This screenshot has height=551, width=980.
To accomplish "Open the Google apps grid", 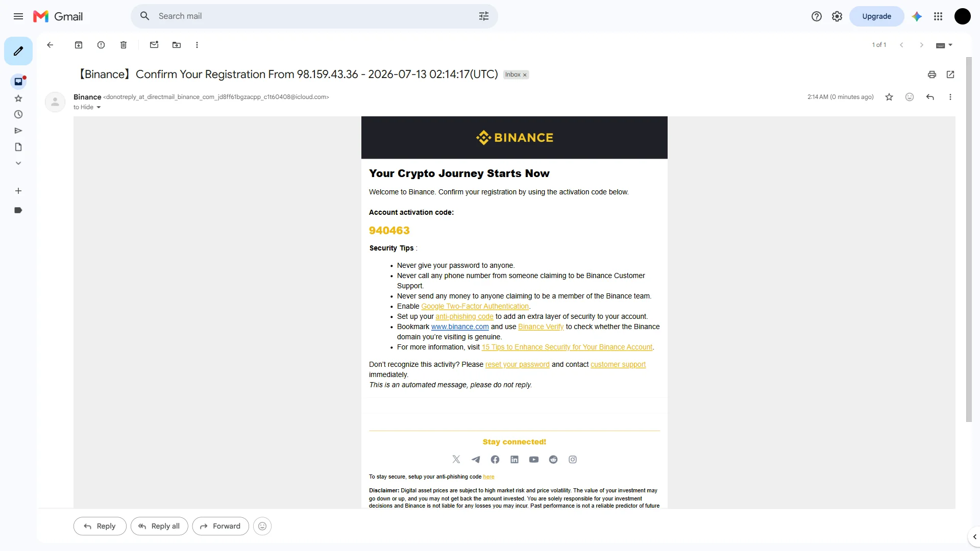I will (x=938, y=16).
